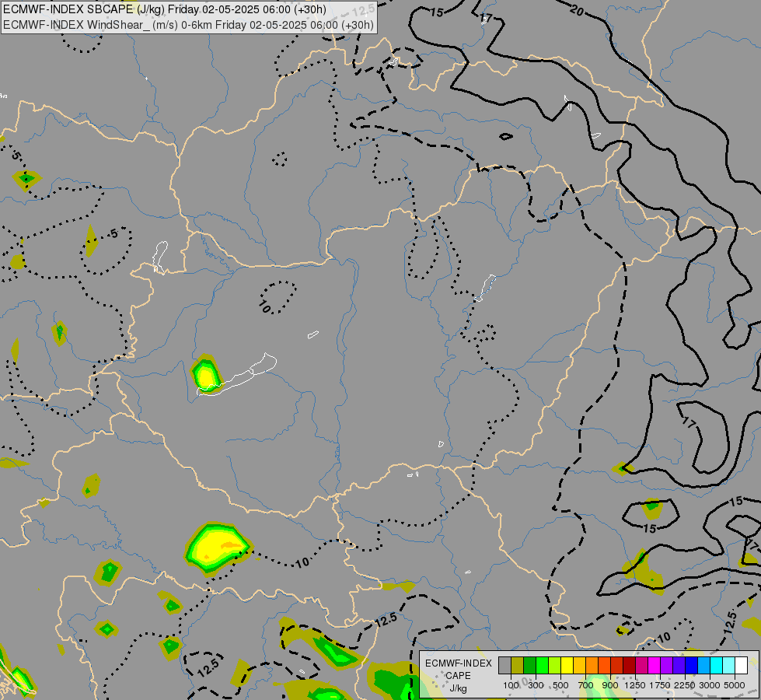
Task: Choose the red-orange swatch left of the 900 tick
Action: click(604, 665)
